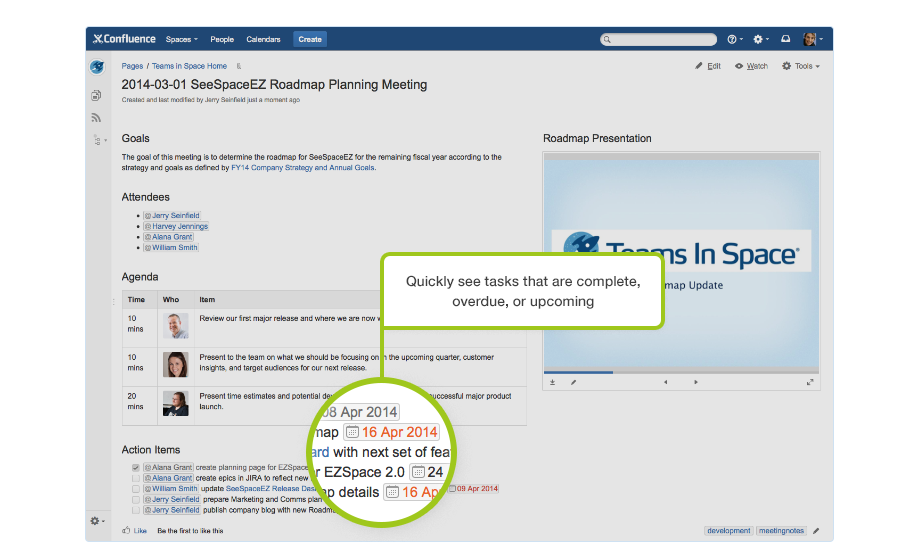This screenshot has height=542, width=920.
Task: Open the administration cog dropdown in the header
Action: coord(761,39)
